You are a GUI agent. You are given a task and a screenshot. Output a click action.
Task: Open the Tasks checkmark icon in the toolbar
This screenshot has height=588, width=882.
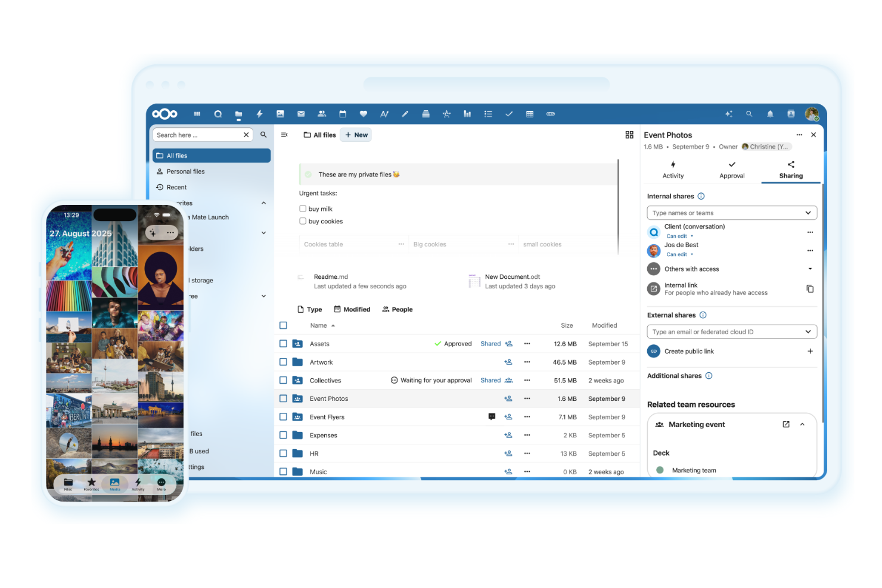(x=509, y=114)
